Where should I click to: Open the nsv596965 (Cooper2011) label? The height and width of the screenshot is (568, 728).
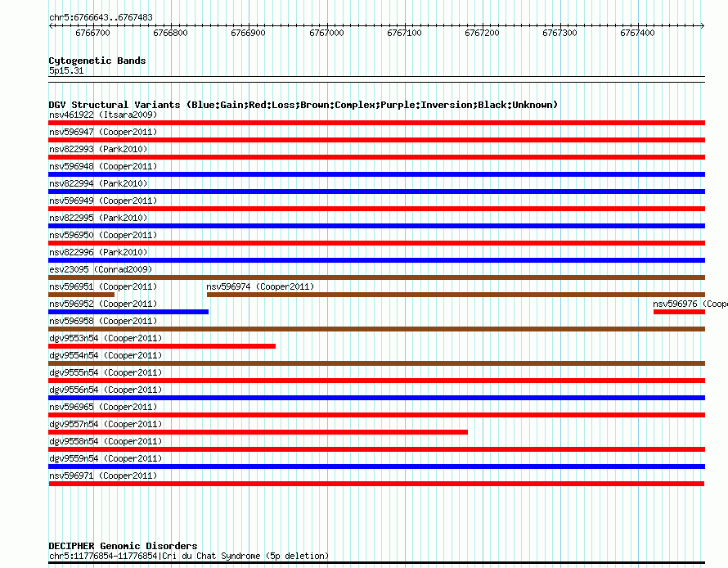pos(103,407)
